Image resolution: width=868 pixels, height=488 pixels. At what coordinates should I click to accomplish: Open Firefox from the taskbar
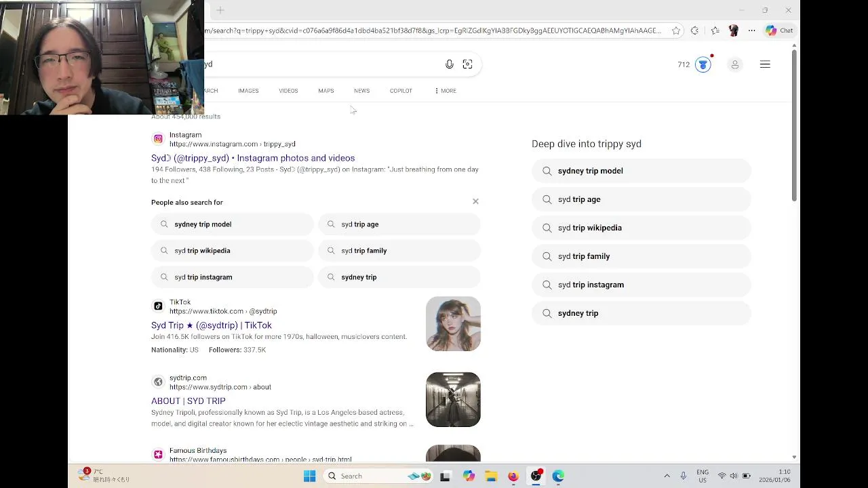tap(513, 476)
